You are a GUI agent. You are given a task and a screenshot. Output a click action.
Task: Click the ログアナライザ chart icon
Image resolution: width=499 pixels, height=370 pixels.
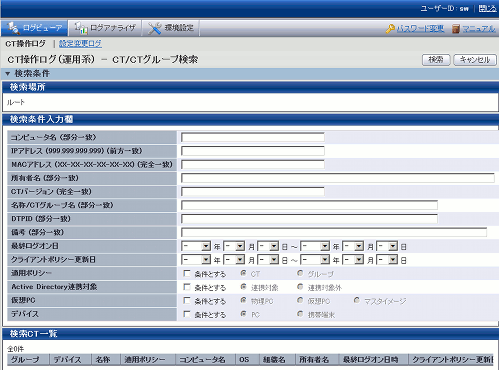point(81,28)
